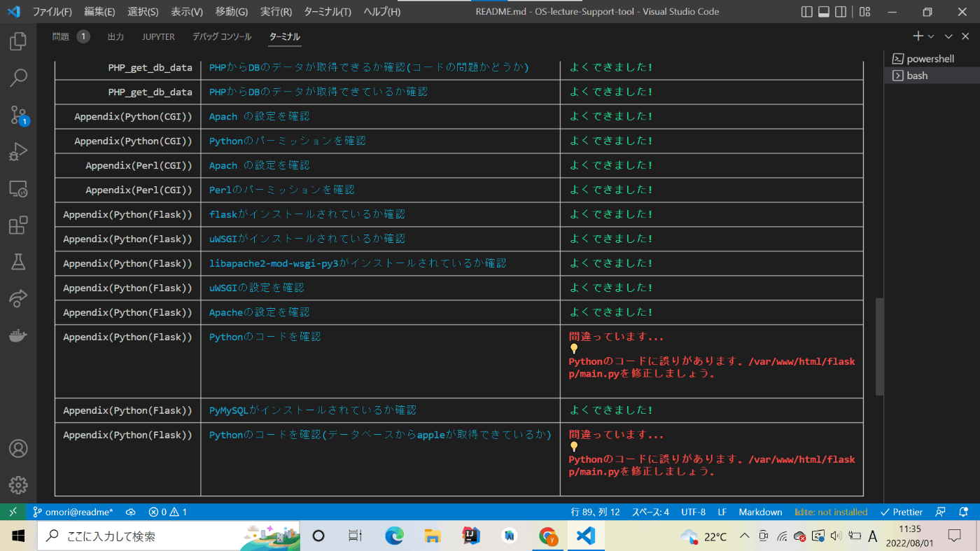This screenshot has height=551, width=980.
Task: Click the remote window indicator in status bar
Action: pyautogui.click(x=13, y=512)
